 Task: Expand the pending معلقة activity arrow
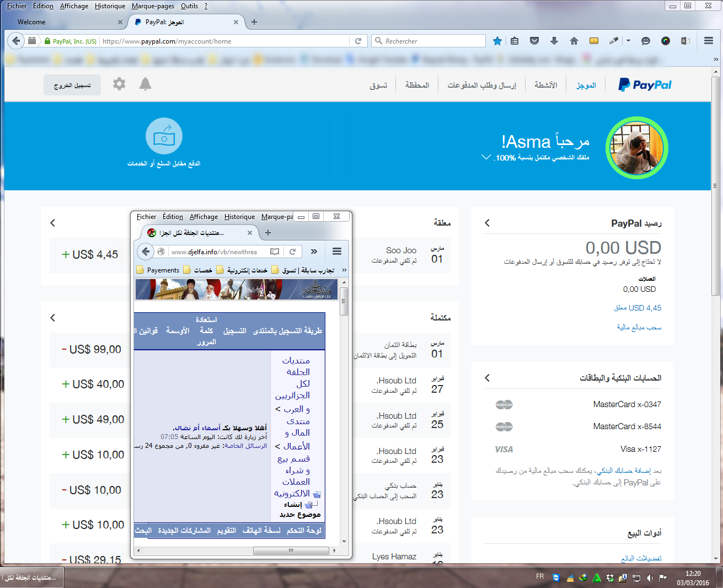click(x=53, y=223)
